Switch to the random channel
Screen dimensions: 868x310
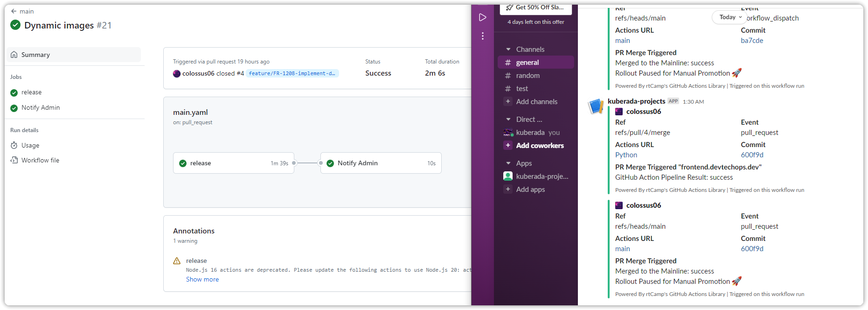pos(528,76)
